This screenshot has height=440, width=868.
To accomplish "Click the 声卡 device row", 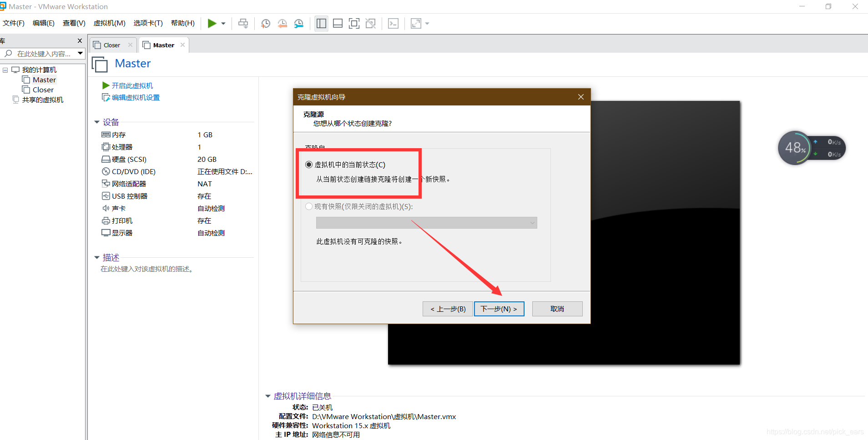I will coord(177,209).
